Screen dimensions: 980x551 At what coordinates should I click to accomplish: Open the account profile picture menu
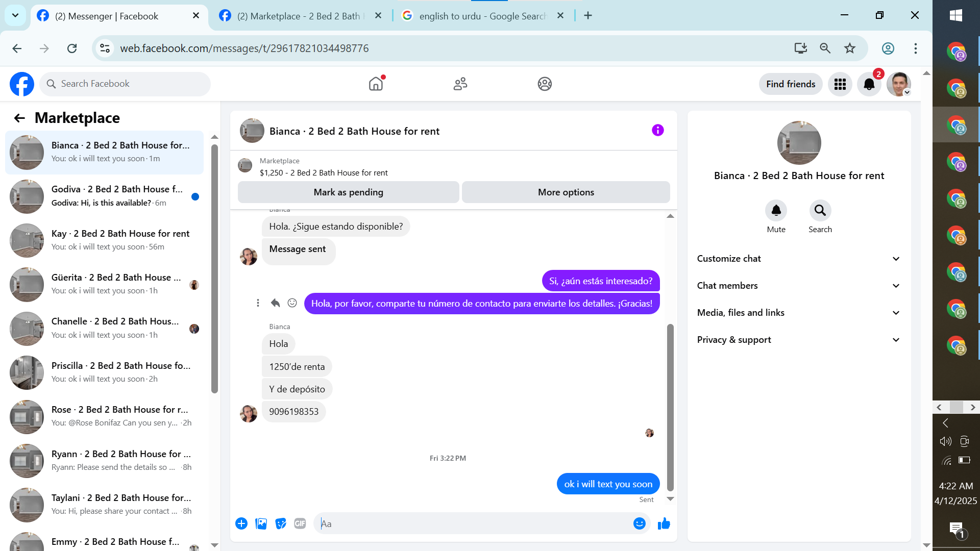[899, 84]
